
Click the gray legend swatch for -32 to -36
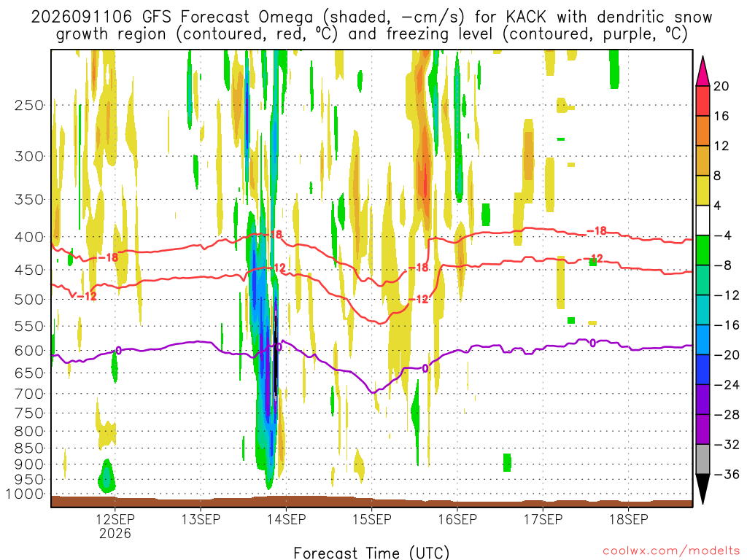(x=703, y=459)
